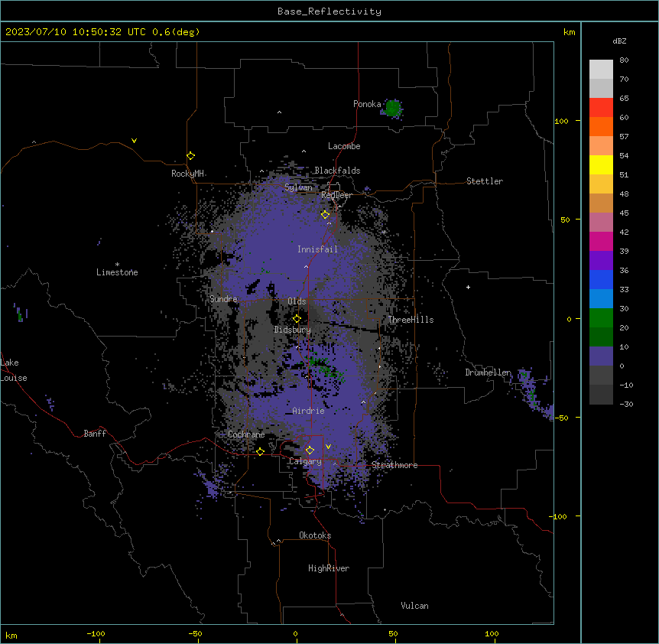Click the Ponoka city label
The width and height of the screenshot is (659, 644).
[367, 104]
